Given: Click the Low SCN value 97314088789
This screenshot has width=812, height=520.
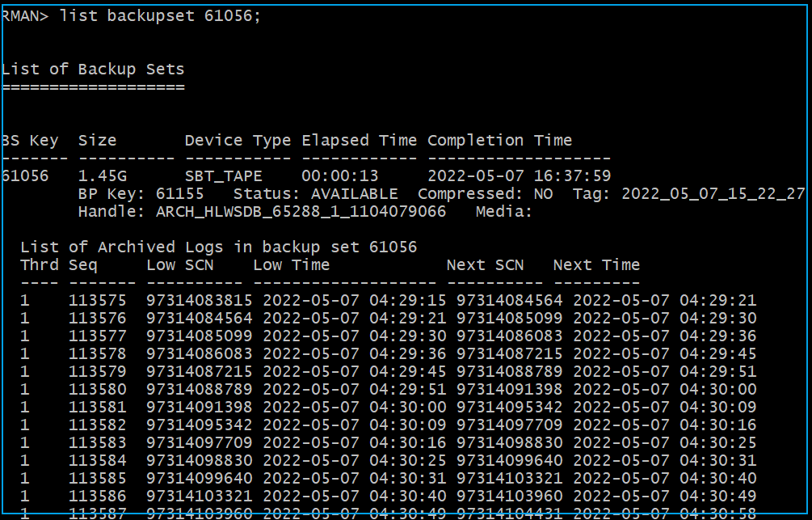Looking at the screenshot, I should point(199,389).
